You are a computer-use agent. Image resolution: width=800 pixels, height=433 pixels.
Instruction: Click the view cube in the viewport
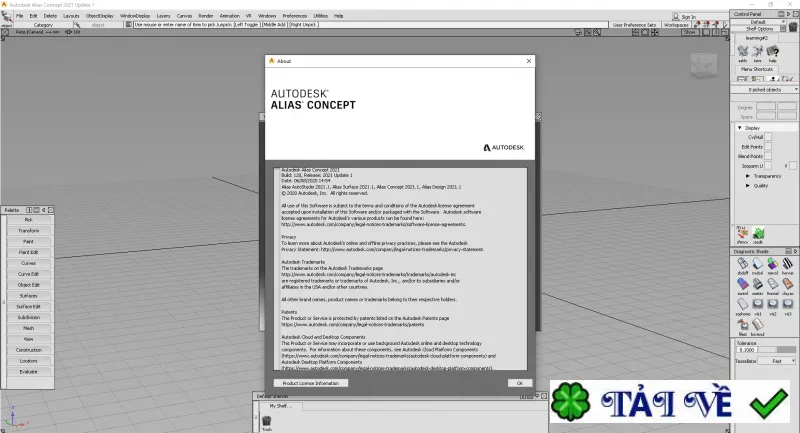point(704,65)
